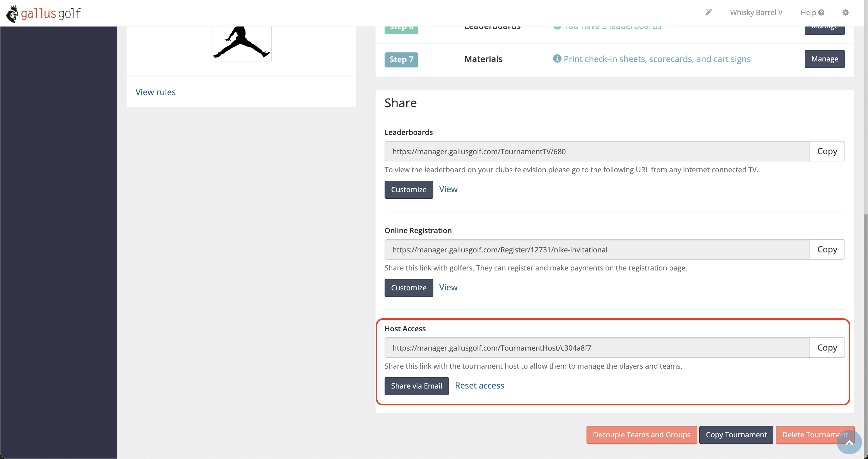Click Customize button under Leaderboards section

pos(409,189)
